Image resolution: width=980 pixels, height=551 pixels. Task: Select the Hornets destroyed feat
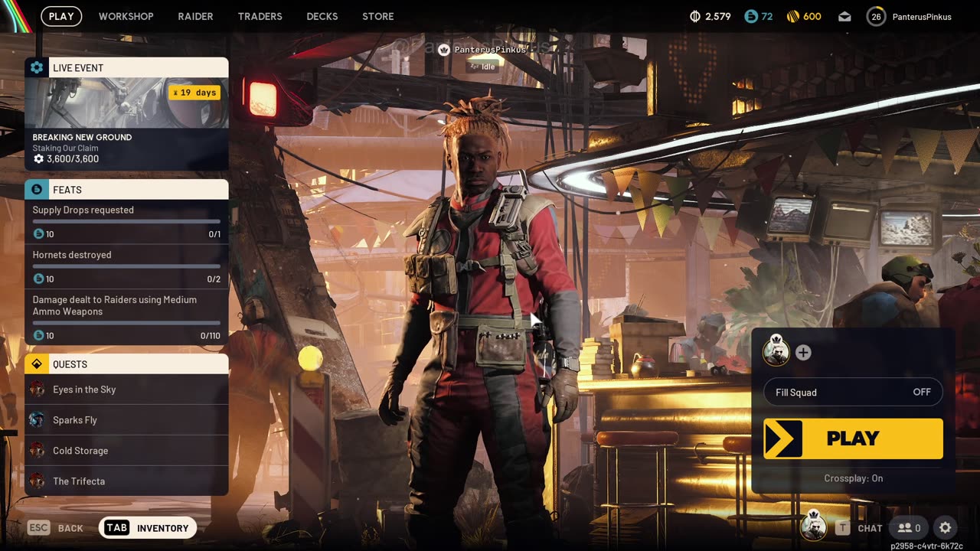coord(126,266)
